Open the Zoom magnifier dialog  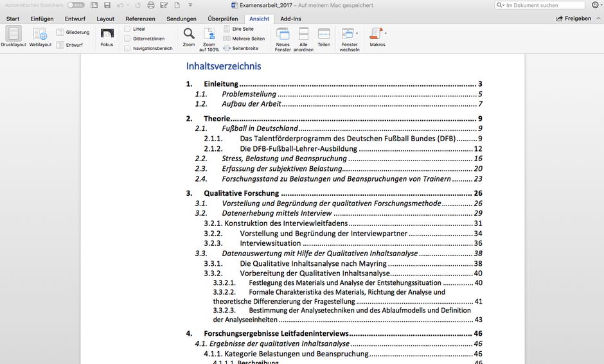pyautogui.click(x=189, y=37)
